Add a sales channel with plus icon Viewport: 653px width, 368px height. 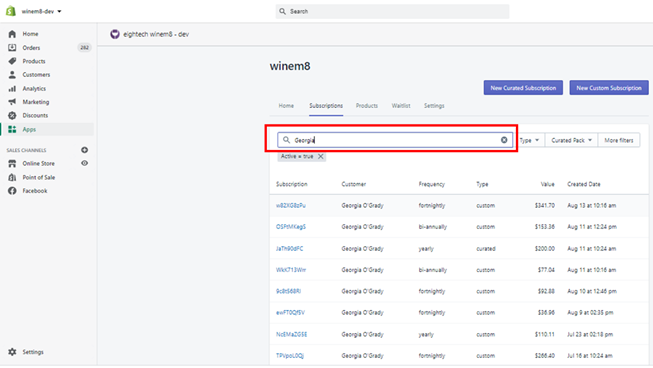point(85,150)
